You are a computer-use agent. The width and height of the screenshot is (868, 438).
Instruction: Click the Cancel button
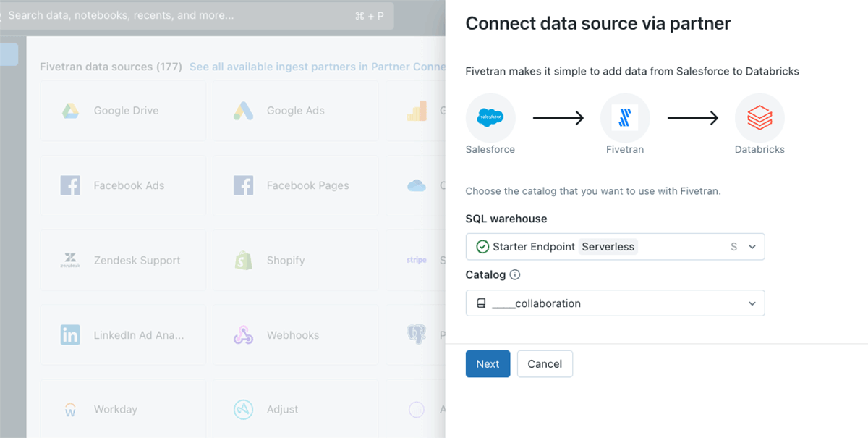click(x=545, y=364)
